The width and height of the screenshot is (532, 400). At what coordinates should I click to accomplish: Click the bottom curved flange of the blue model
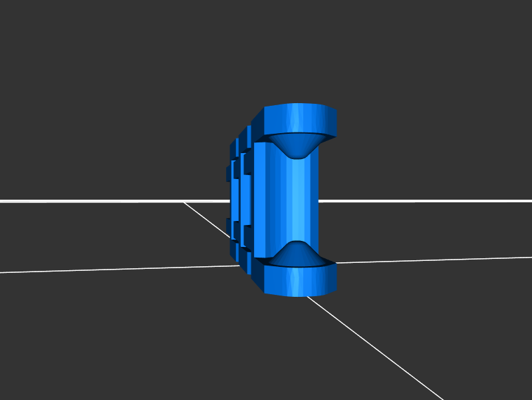(301, 280)
